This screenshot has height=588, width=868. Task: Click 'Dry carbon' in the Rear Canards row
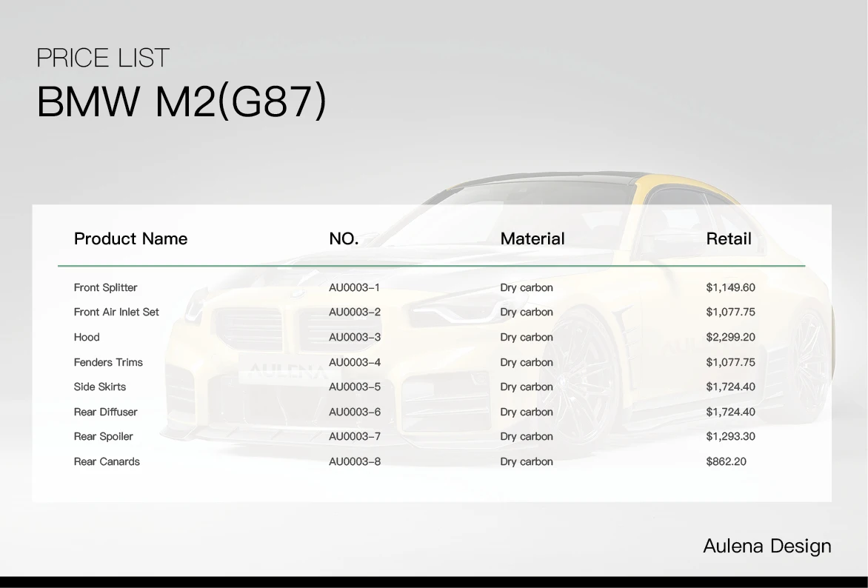pos(527,461)
